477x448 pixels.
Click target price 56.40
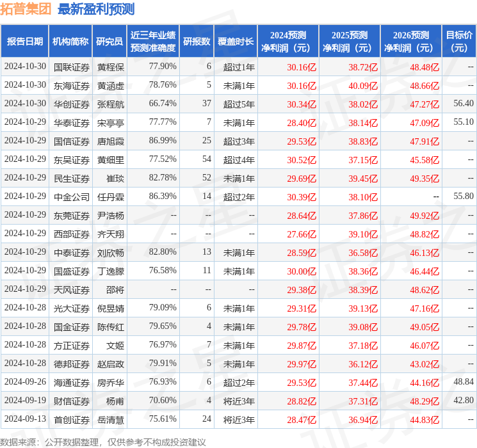(464, 104)
